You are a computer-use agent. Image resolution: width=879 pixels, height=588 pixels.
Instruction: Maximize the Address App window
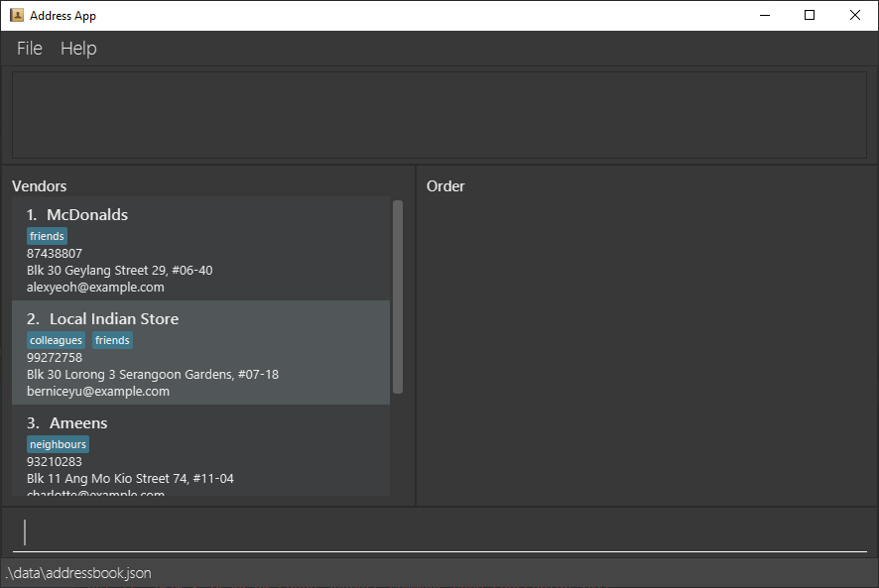pos(810,15)
